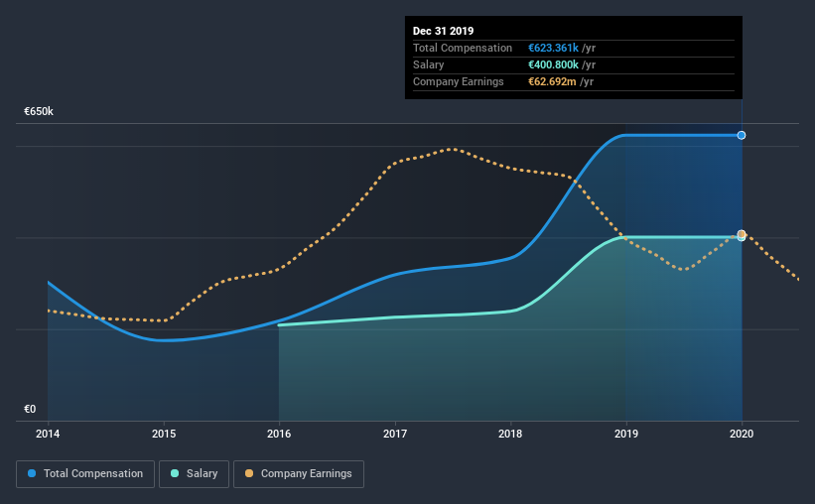The width and height of the screenshot is (815, 504).
Task: Click the Salary label in tooltip
Action: [428, 64]
